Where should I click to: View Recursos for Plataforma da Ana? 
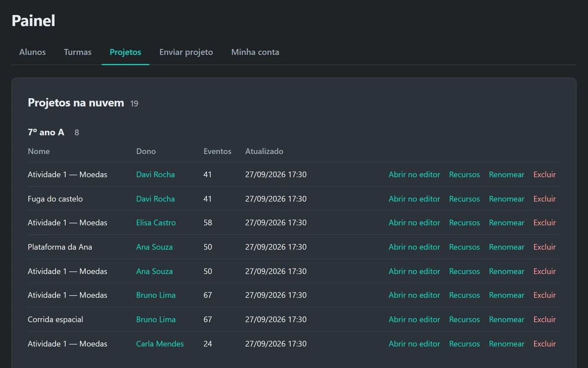[x=464, y=247]
